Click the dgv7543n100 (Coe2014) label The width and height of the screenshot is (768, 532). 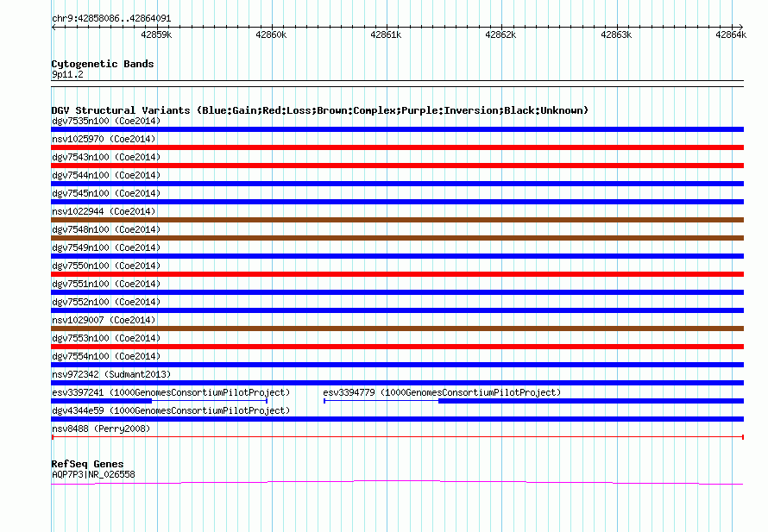[x=105, y=157]
